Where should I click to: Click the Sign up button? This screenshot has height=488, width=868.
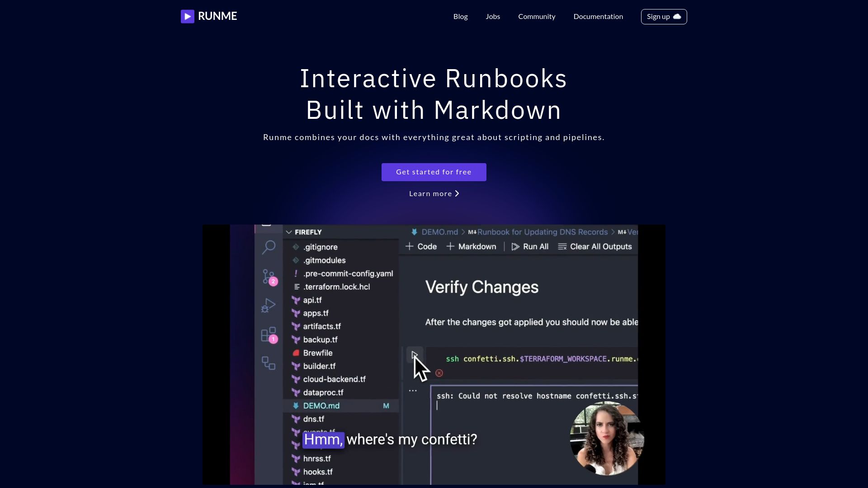point(664,17)
